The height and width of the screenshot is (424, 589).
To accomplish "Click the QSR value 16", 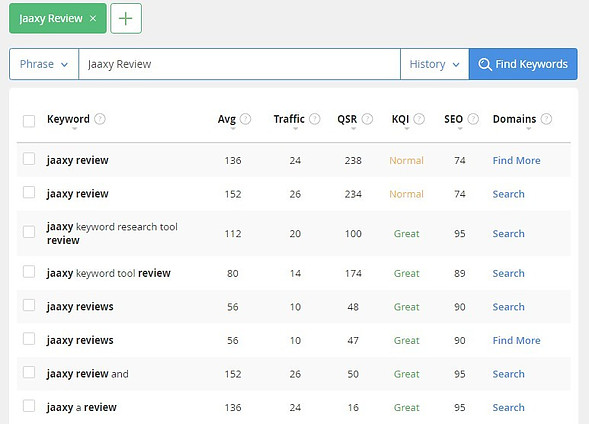I will [x=353, y=408].
